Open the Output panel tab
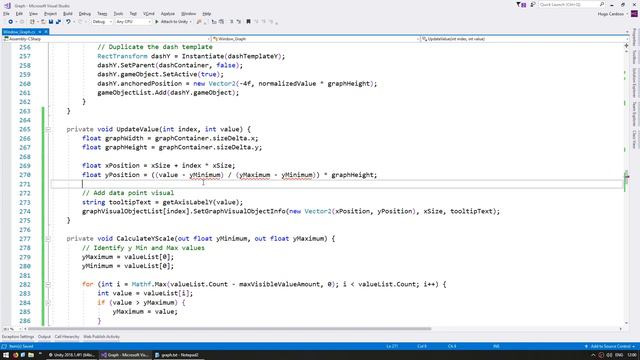Screen dimensions: 640x360 [44, 337]
